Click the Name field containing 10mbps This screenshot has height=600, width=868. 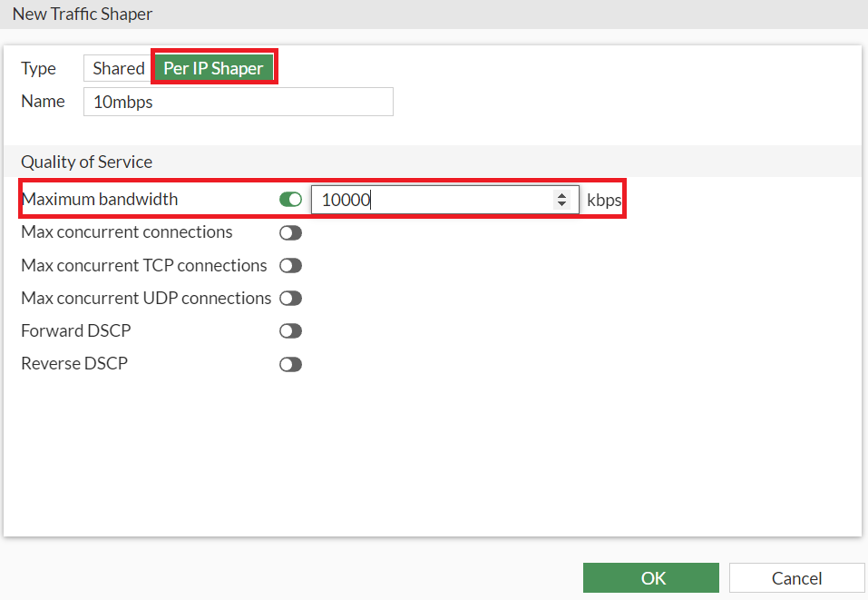click(x=238, y=102)
